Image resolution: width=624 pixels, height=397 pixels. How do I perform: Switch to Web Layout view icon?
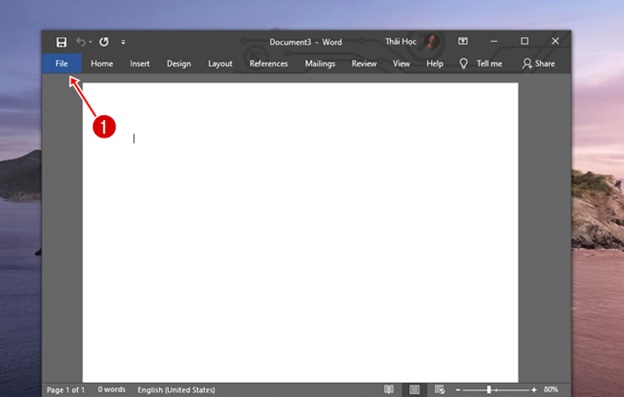439,389
